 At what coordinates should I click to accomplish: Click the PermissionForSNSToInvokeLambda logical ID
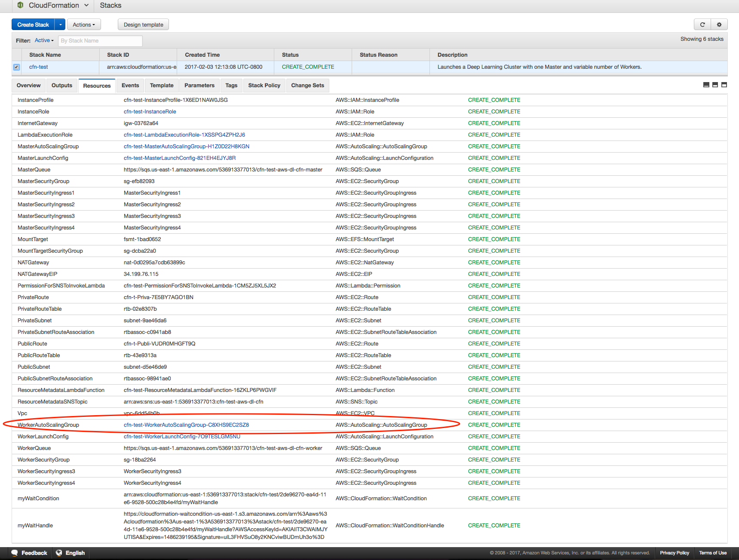(61, 286)
